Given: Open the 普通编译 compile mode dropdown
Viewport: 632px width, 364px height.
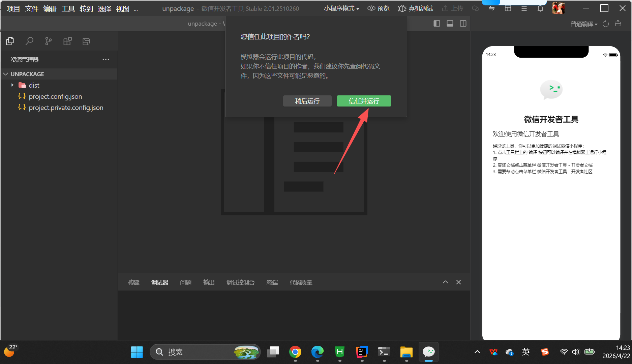Looking at the screenshot, I should coord(584,24).
